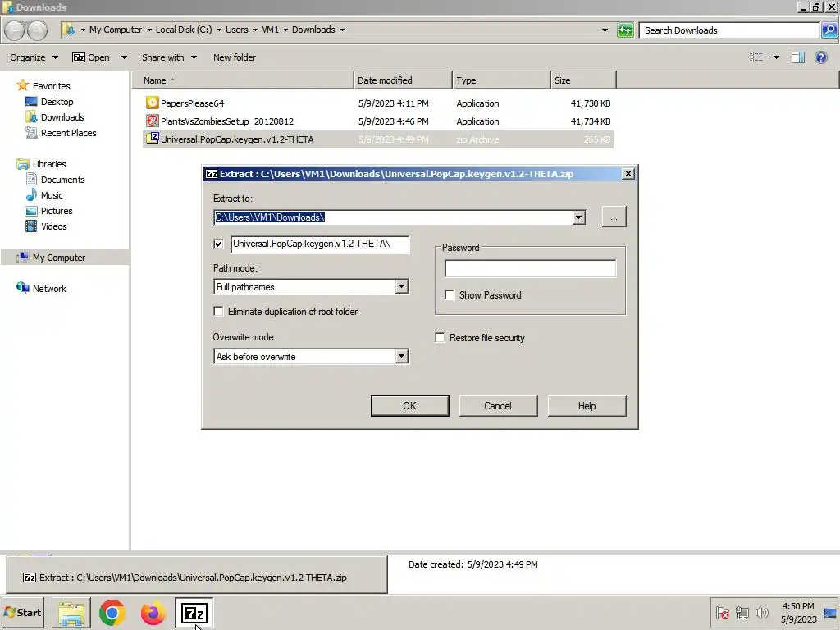The width and height of the screenshot is (840, 630).
Task: Open Explorer help icon
Action: [820, 57]
